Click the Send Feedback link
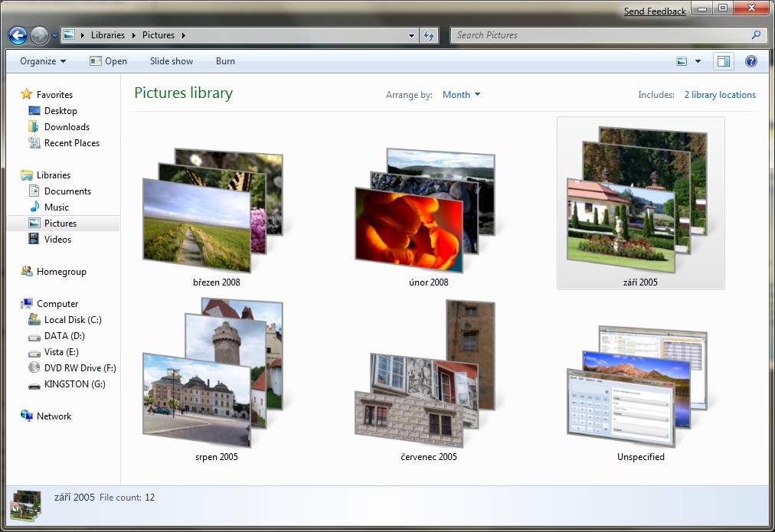The image size is (775, 532). 655,11
